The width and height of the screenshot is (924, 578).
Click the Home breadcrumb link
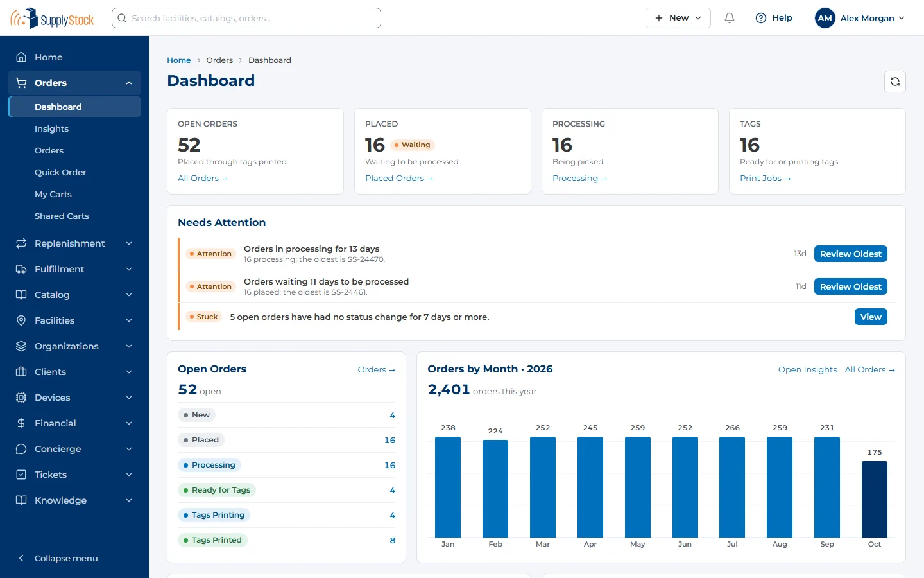[179, 60]
